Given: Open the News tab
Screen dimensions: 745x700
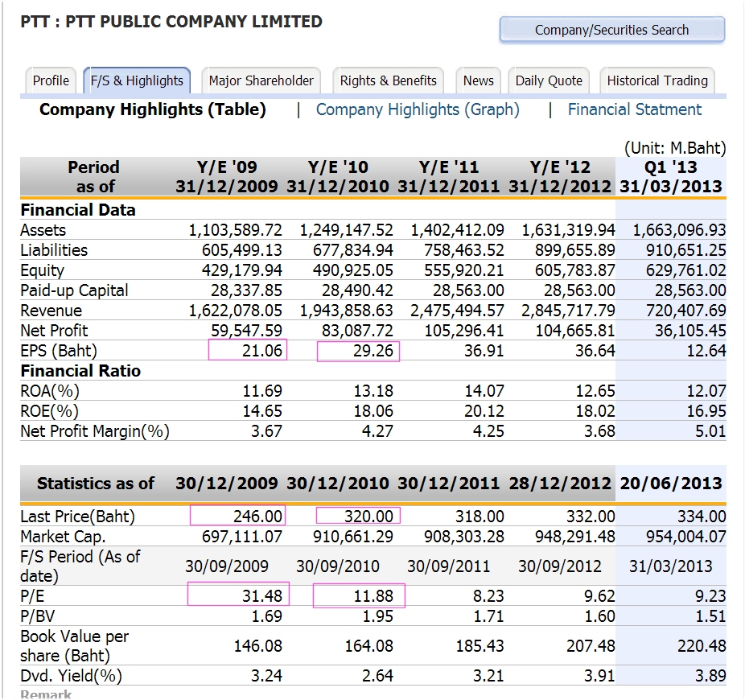Looking at the screenshot, I should [x=479, y=80].
